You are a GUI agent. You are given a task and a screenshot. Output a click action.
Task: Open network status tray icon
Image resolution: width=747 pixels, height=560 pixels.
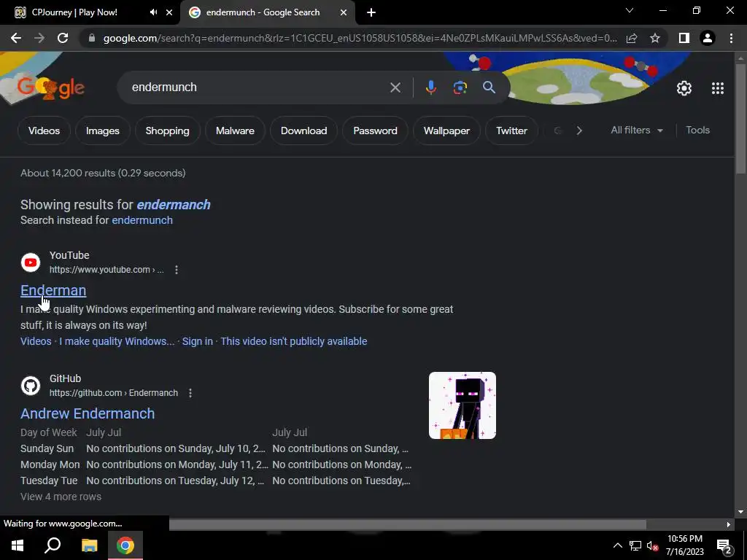click(635, 545)
